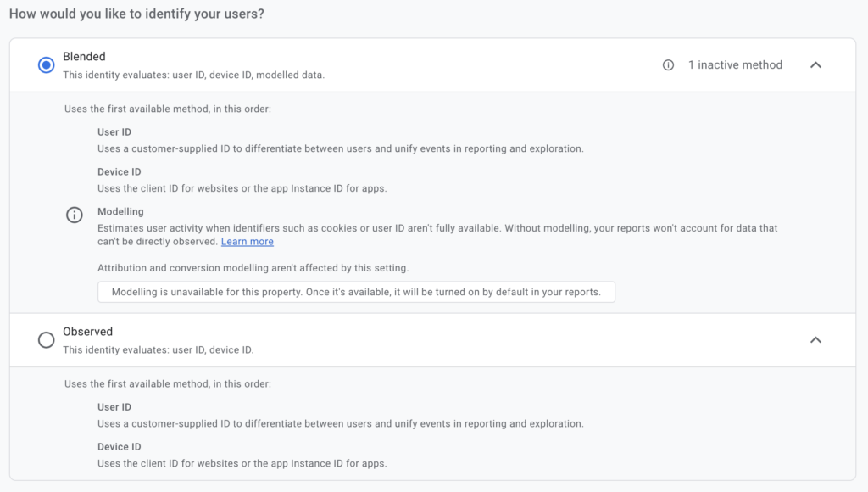Screen dimensions: 868x492
Task: Click the 'How would you like to identify' heading
Action: tap(136, 14)
